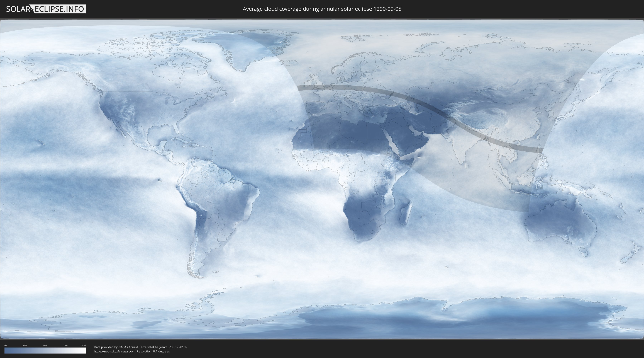The width and height of the screenshot is (644, 358).
Task: Click the NASA Aqua & Terra data credit line
Action: (x=140, y=347)
